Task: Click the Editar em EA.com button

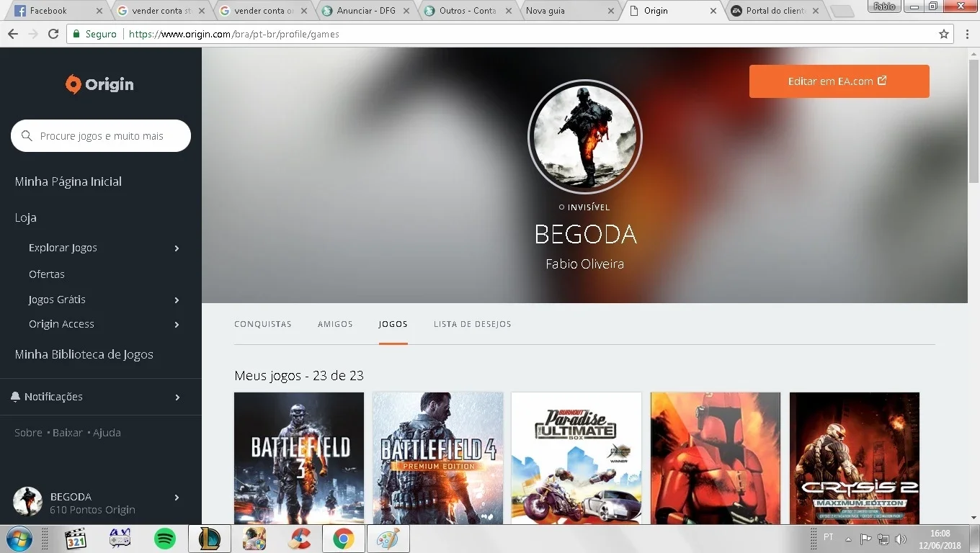Action: (839, 81)
